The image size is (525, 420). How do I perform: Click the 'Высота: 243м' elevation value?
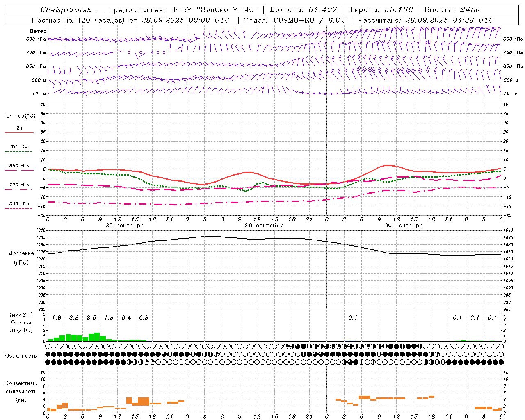[x=452, y=10]
